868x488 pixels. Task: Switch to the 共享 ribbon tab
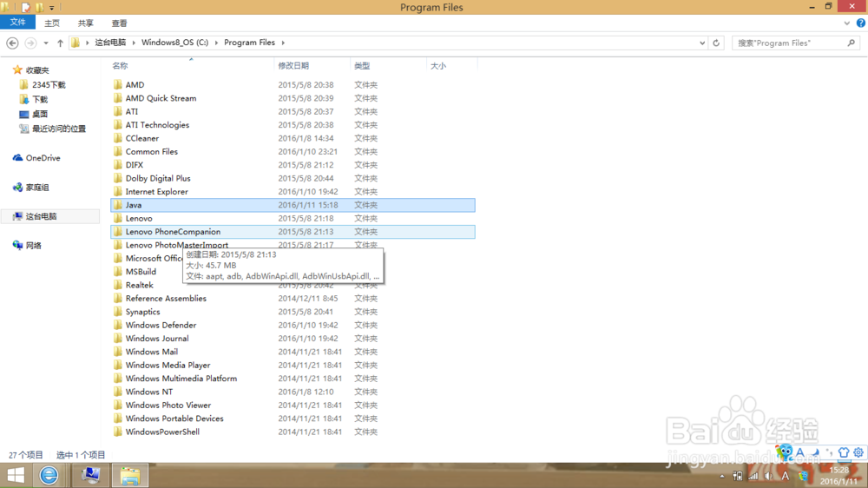[x=85, y=23]
